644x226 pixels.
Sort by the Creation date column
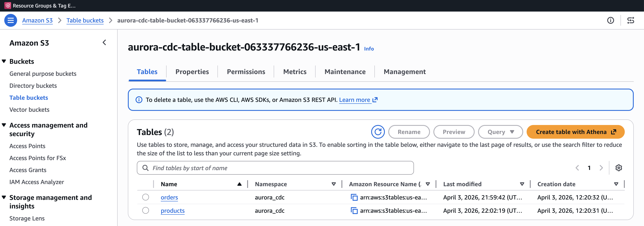pos(616,184)
